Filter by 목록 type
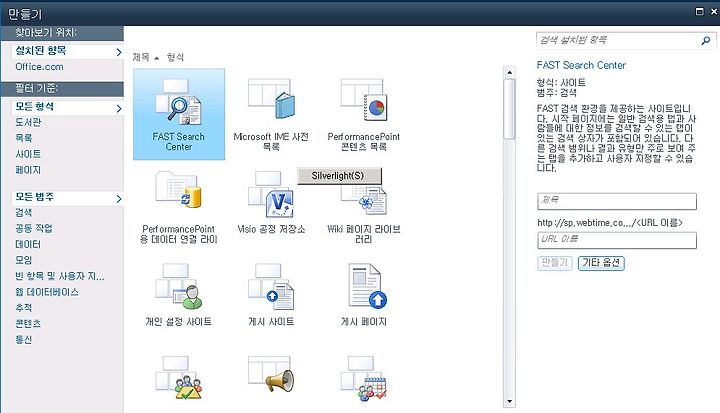Screen dimensions: 720x413 click(24, 138)
